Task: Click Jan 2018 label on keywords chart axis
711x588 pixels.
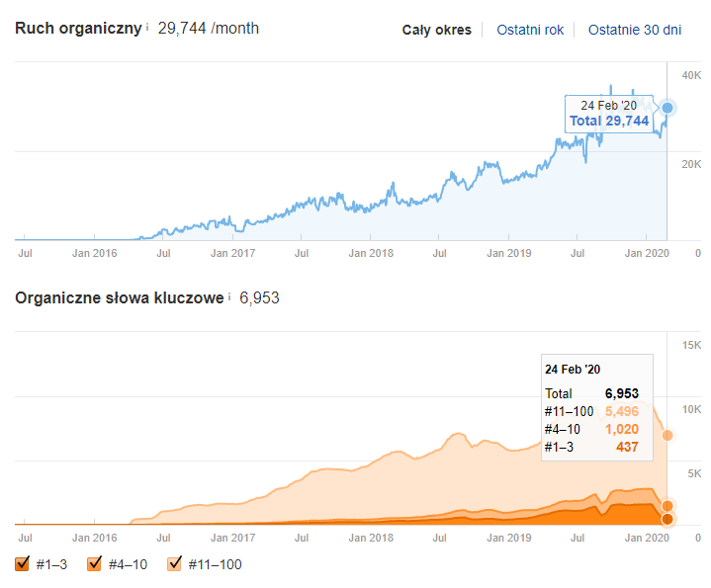Action: click(x=371, y=538)
